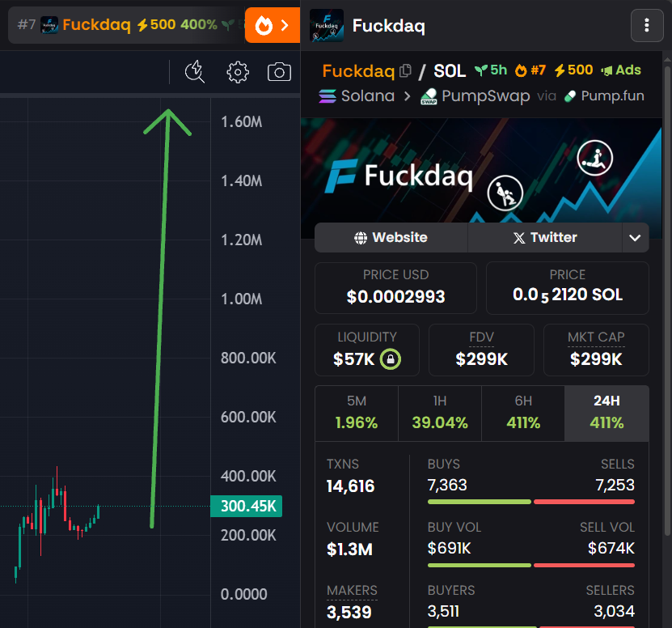Click the Fuckdaq title in panel header
Viewport: 672px width, 628px height.
[x=389, y=26]
